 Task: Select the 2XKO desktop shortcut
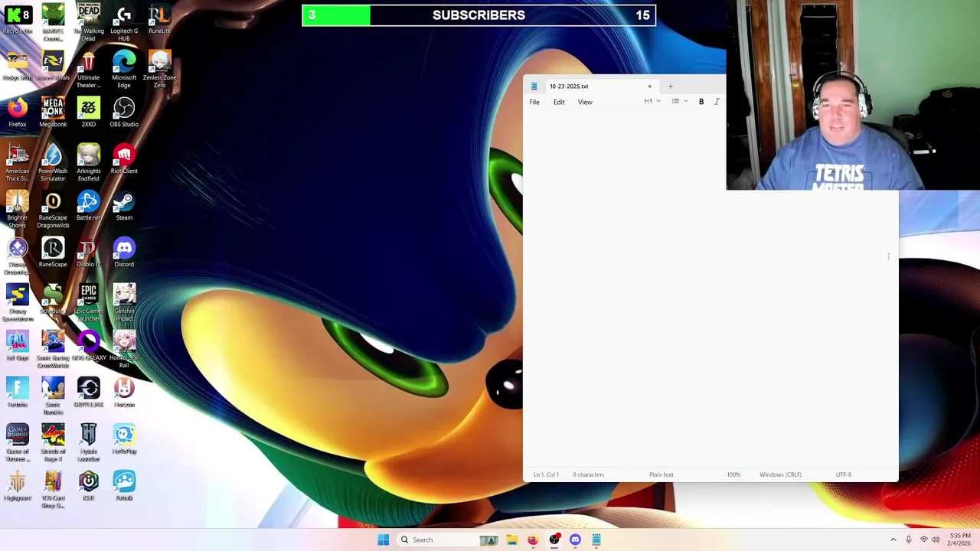[88, 112]
